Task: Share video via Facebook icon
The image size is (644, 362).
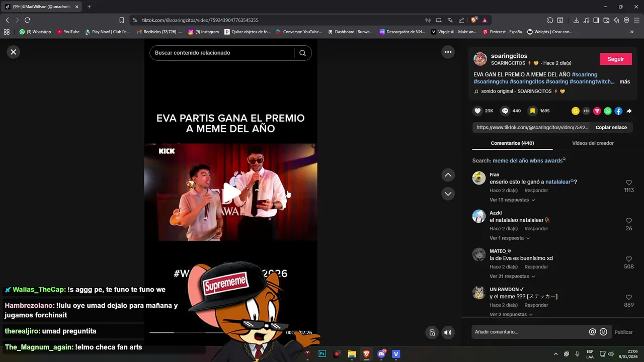Action: [x=618, y=111]
